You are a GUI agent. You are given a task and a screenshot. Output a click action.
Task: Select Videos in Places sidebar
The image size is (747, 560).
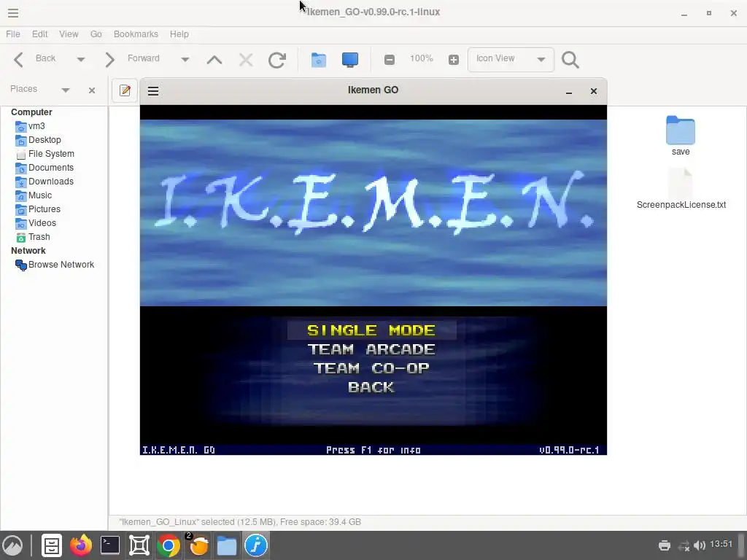point(36,223)
